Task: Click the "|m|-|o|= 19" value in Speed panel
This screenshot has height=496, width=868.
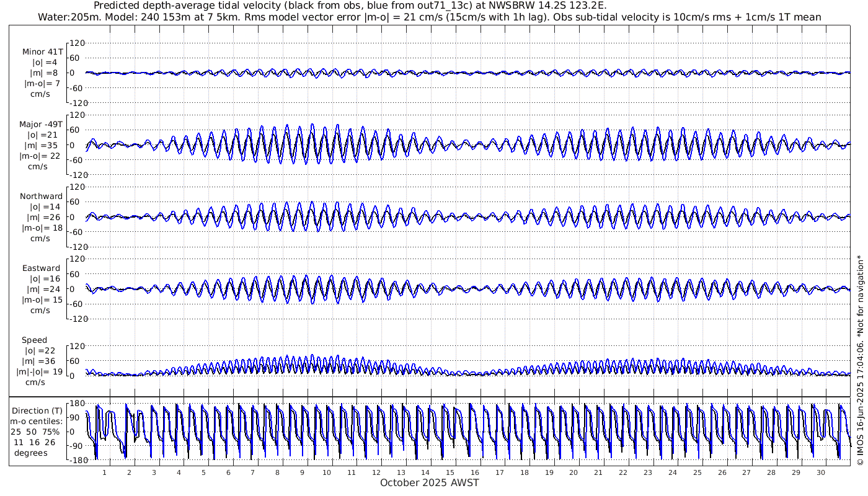Action: pyautogui.click(x=41, y=371)
